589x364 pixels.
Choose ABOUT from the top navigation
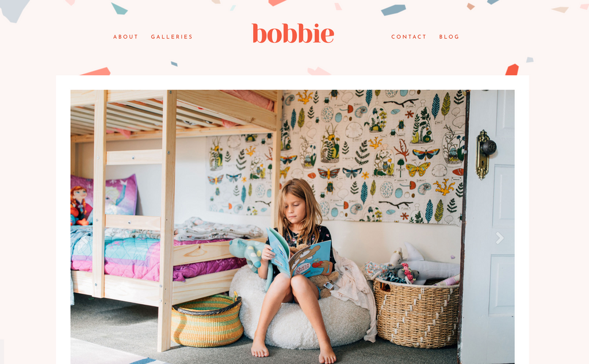click(126, 37)
